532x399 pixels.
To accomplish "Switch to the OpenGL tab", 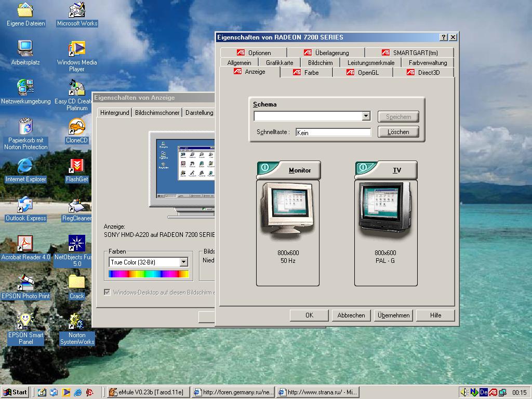I will pyautogui.click(x=363, y=72).
